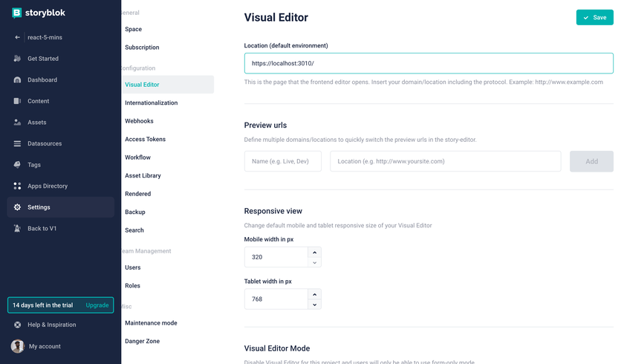Click the Preview urls heading
The width and height of the screenshot is (624, 364).
265,125
